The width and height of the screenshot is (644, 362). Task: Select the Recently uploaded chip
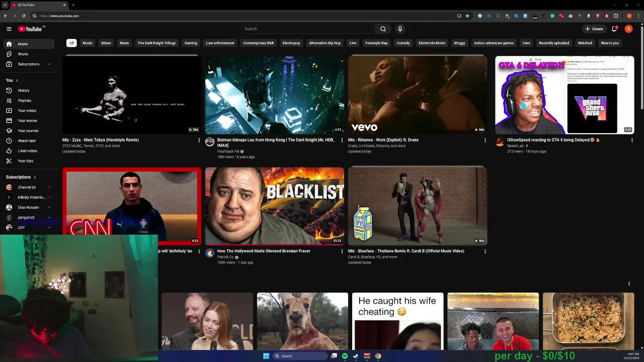pyautogui.click(x=554, y=43)
